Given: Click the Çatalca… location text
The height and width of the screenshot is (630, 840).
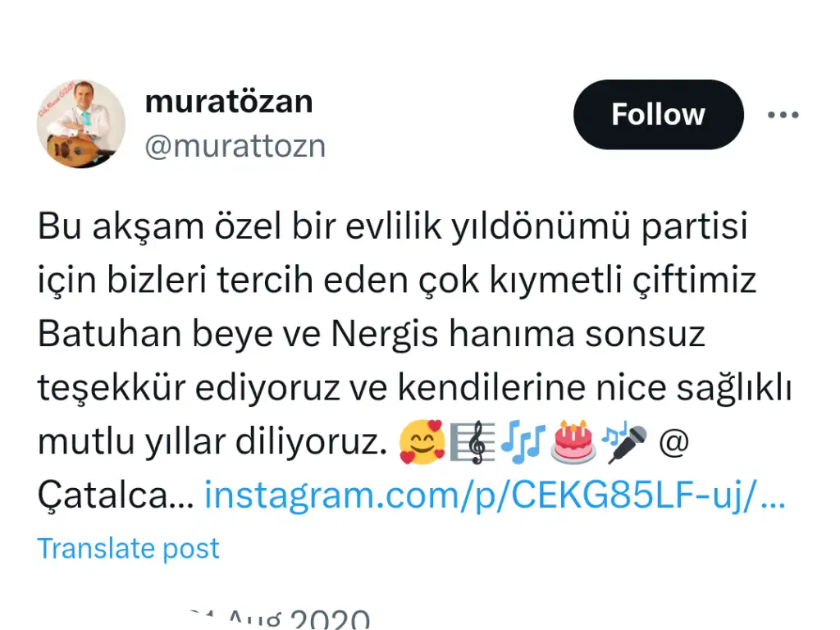Looking at the screenshot, I should (x=116, y=495).
